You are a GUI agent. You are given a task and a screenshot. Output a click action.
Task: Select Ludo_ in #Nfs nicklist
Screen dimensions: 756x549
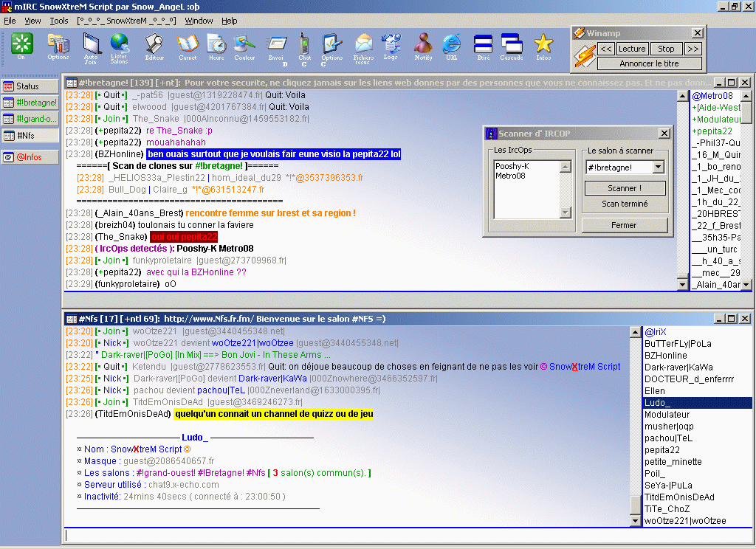click(698, 402)
